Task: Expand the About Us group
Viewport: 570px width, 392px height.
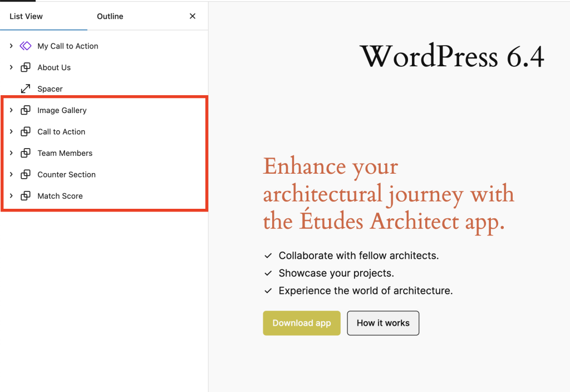Action: pyautogui.click(x=11, y=67)
